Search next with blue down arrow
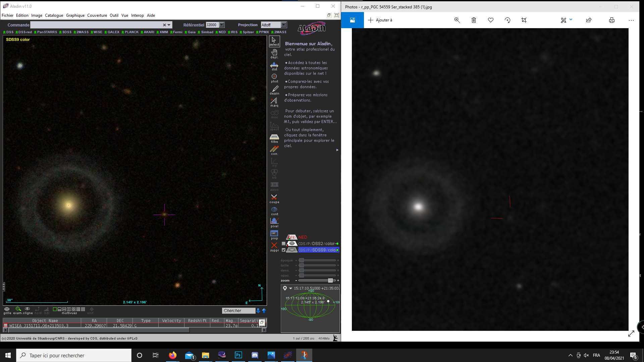 [258, 311]
